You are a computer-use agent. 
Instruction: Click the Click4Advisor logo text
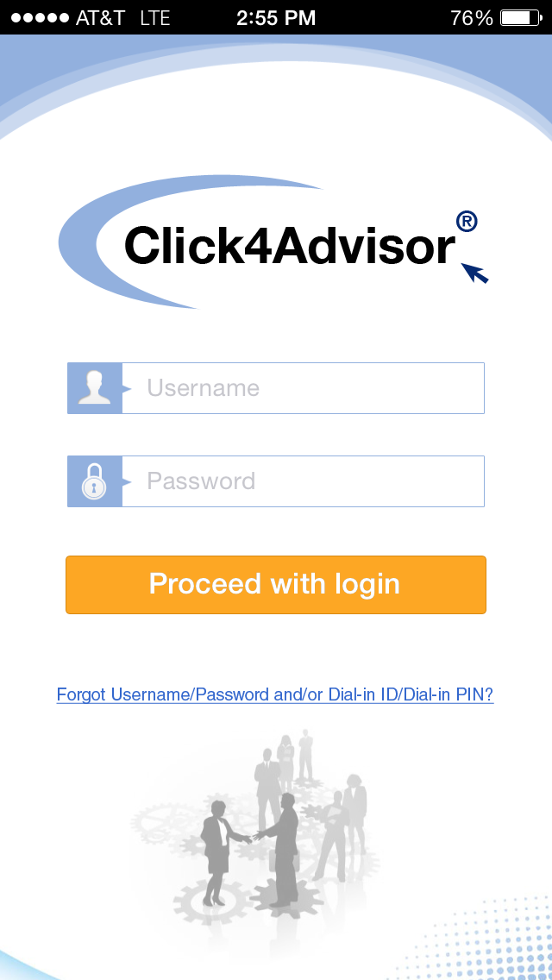(x=290, y=246)
